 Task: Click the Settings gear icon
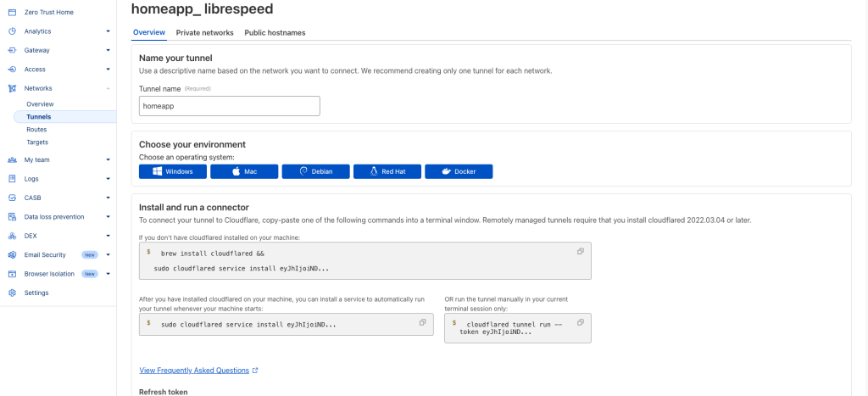pyautogui.click(x=12, y=293)
